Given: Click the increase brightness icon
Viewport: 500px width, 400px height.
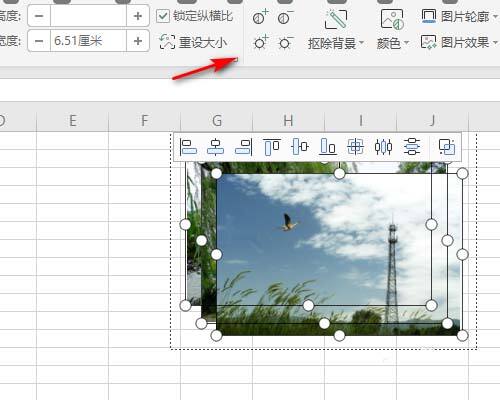Looking at the screenshot, I should coord(260,42).
